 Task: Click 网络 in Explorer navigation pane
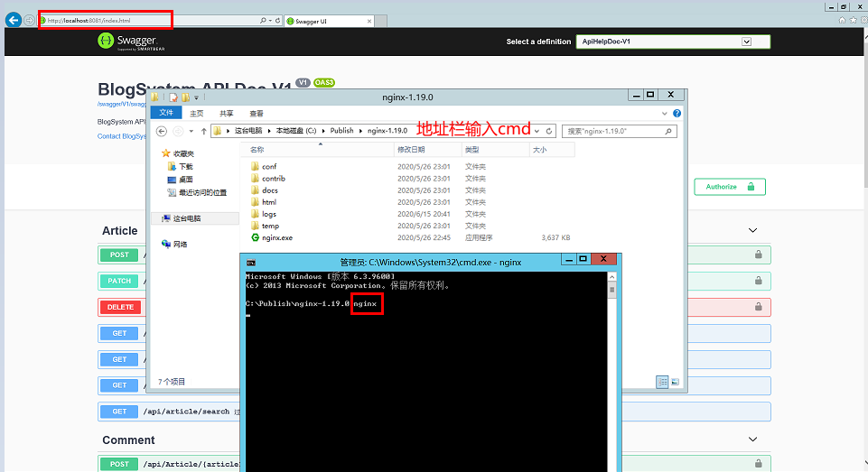point(180,244)
